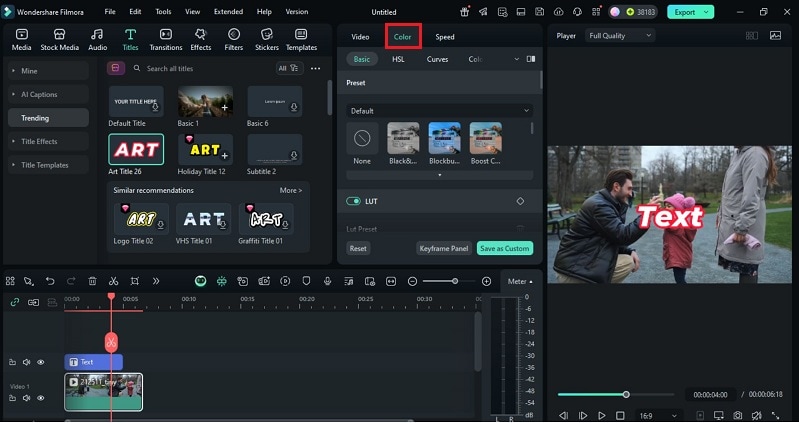This screenshot has width=799, height=423.
Task: Mute the Video 1 track
Action: pyautogui.click(x=26, y=398)
